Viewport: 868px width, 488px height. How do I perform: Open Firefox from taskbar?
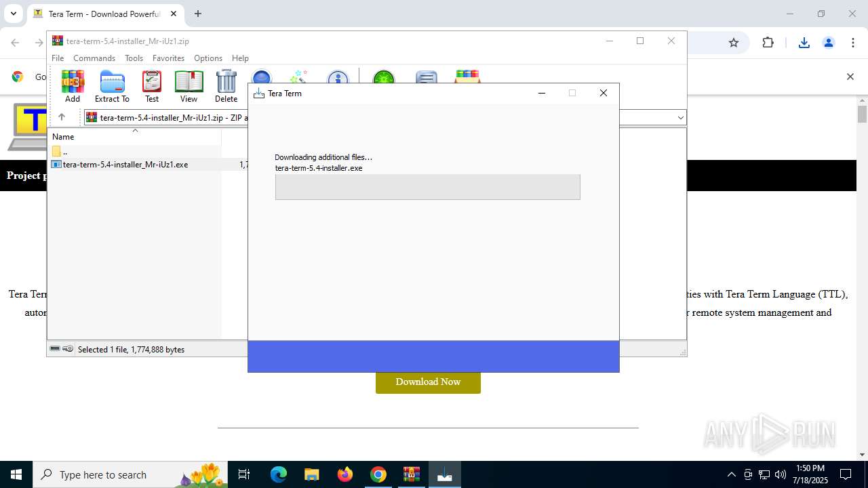(x=344, y=474)
